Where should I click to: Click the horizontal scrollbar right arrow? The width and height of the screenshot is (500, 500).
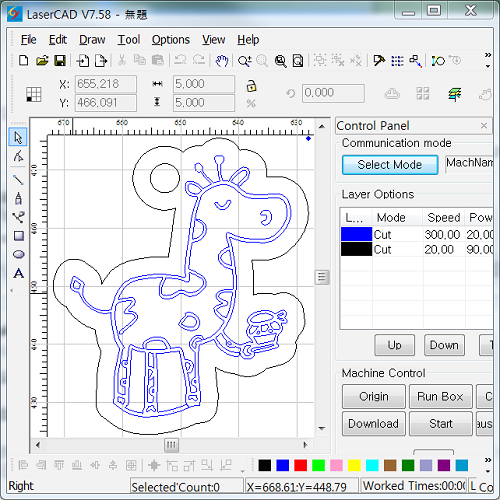pyautogui.click(x=305, y=445)
